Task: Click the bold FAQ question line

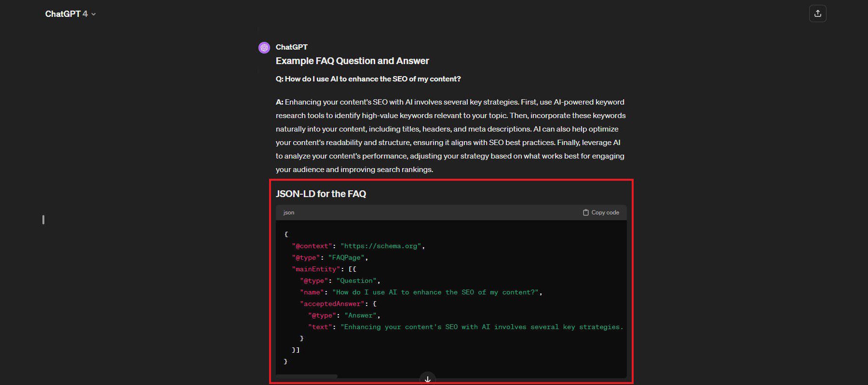Action: tap(368, 79)
